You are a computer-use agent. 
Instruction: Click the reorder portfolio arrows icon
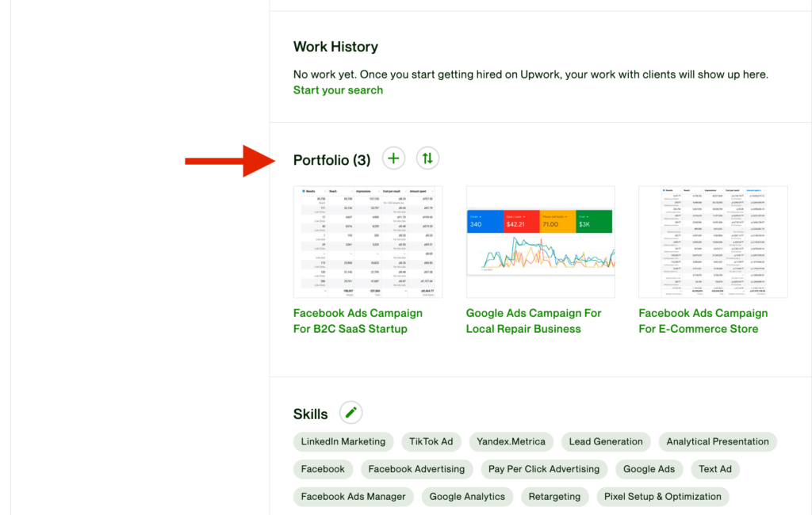tap(427, 158)
